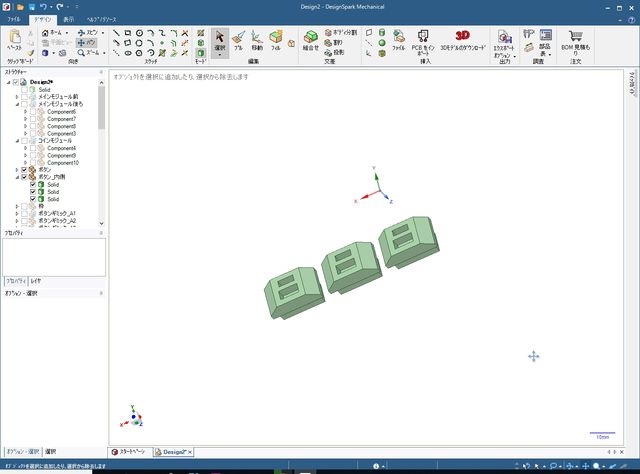Select the プロパティ panel tab

[x=16, y=281]
